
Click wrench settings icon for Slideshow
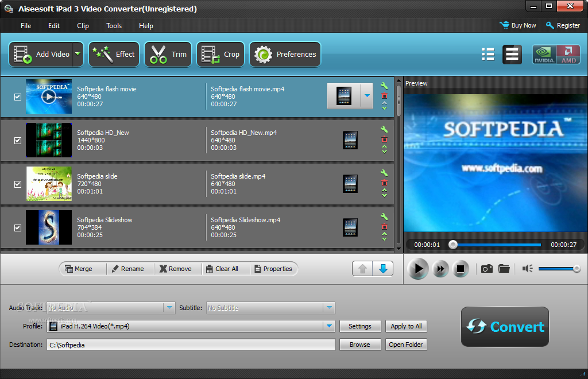(384, 216)
